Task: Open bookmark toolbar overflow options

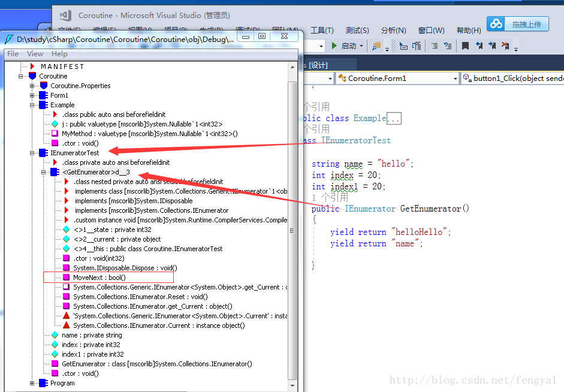Action: (516, 49)
